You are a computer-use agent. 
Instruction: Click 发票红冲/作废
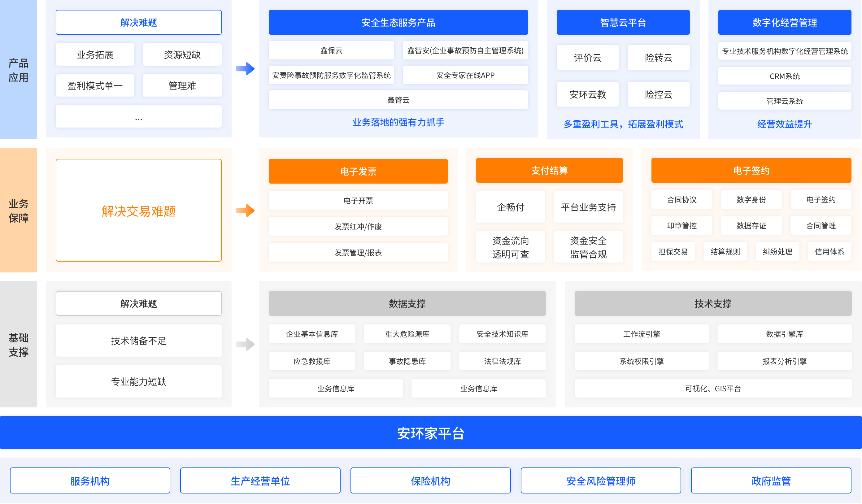point(358,226)
